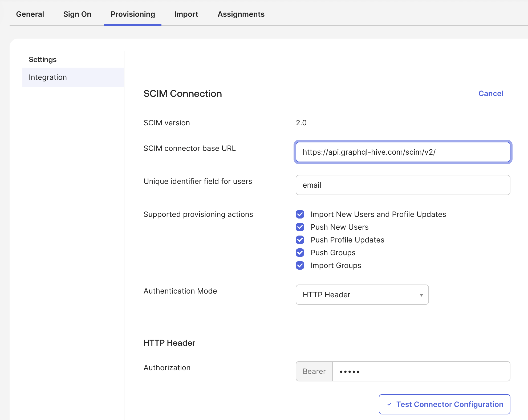This screenshot has height=420, width=528.
Task: Click the Bearer prefix label
Action: pos(314,371)
